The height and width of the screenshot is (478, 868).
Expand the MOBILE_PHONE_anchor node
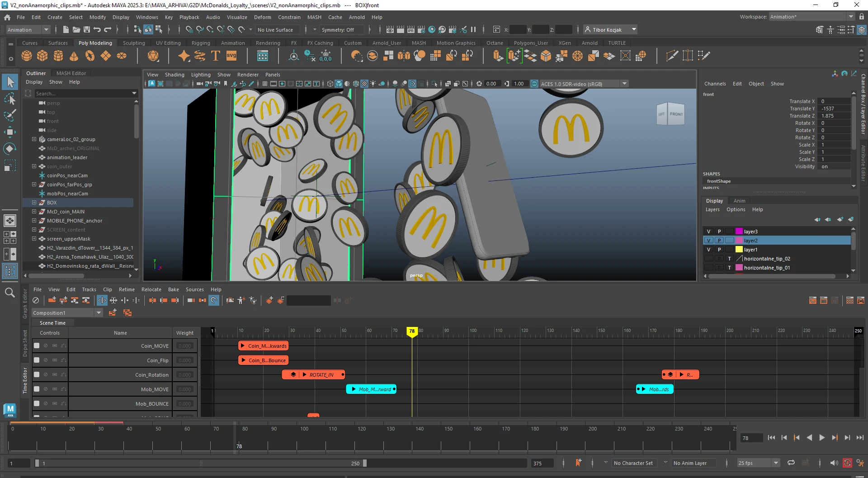34,221
